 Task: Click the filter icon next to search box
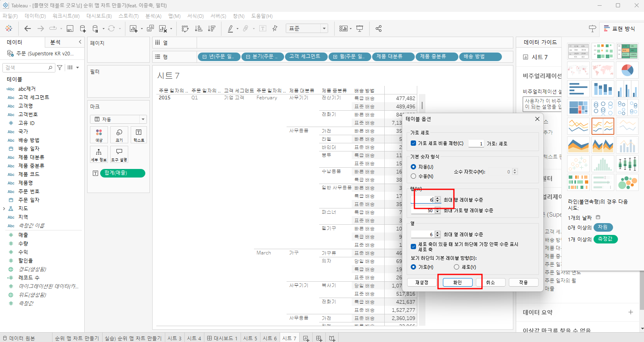coord(60,68)
